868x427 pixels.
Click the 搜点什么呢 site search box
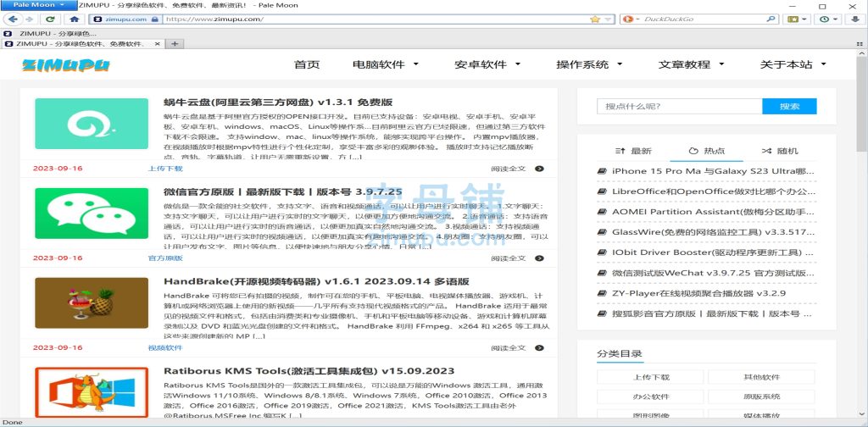tap(679, 106)
